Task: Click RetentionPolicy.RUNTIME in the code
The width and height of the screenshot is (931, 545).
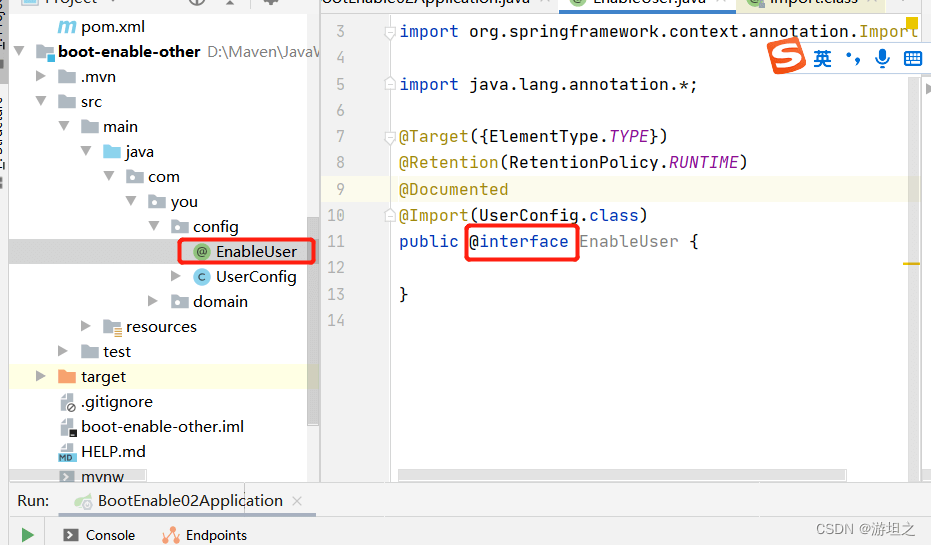Action: [623, 163]
